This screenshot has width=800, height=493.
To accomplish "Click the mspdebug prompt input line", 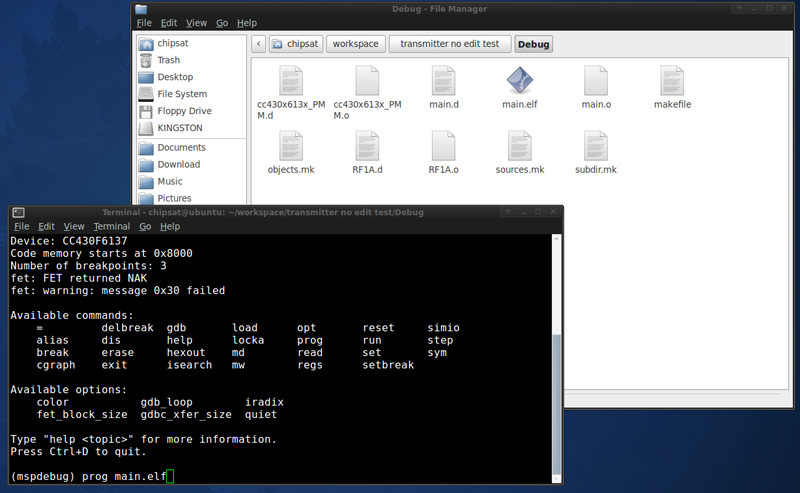I will [x=281, y=477].
